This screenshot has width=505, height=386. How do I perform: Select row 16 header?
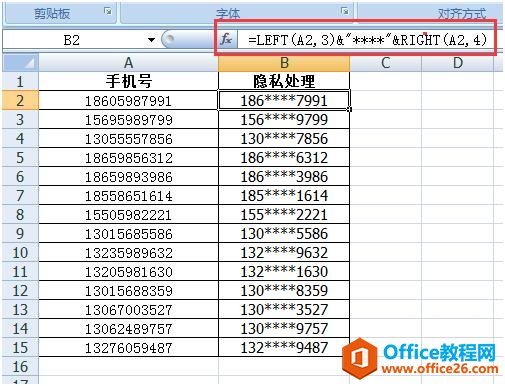click(x=20, y=367)
